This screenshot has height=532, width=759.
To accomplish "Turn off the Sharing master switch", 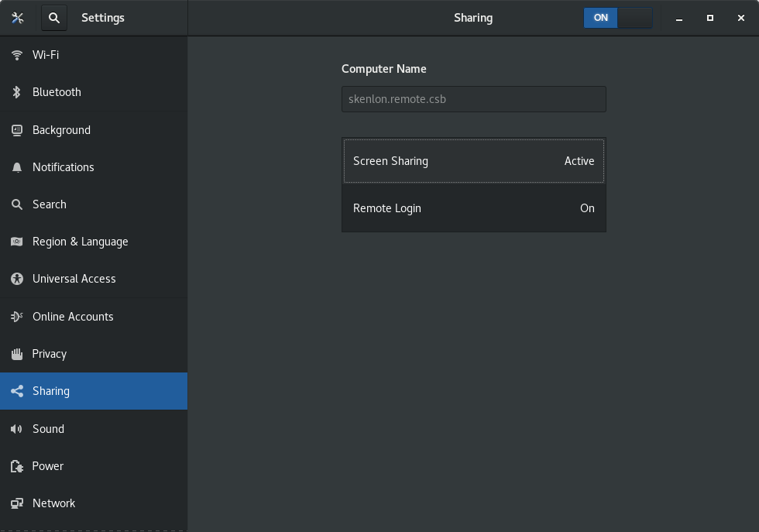I will pyautogui.click(x=617, y=18).
